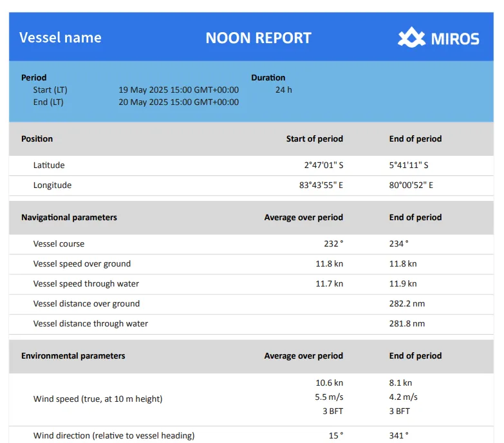Viewport: 504px width, 443px height.
Task: Click speed through water 11.7 kn
Action: point(329,283)
